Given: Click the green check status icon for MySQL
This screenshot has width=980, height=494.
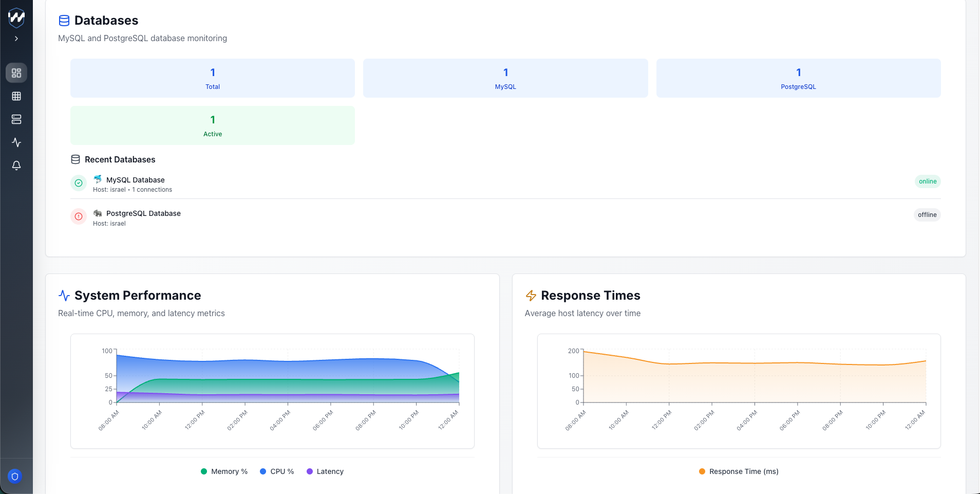Looking at the screenshot, I should (x=79, y=183).
